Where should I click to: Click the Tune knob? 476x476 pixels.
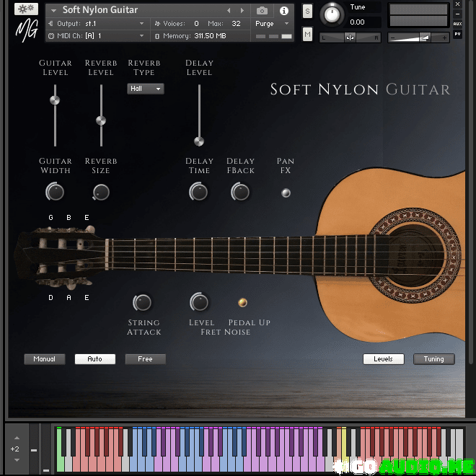point(332,14)
